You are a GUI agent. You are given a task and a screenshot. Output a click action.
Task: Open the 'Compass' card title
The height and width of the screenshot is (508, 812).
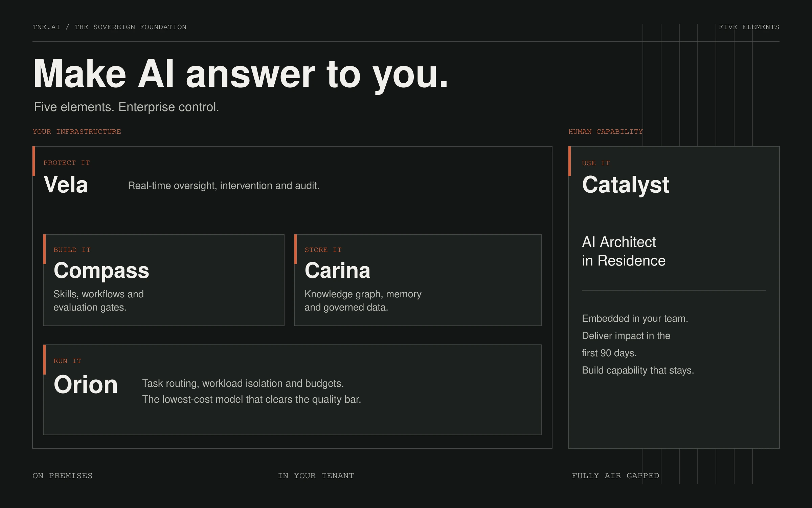coord(101,271)
